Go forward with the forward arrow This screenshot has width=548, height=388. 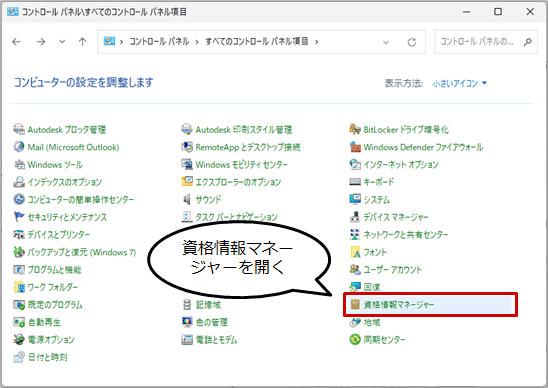pos(41,42)
